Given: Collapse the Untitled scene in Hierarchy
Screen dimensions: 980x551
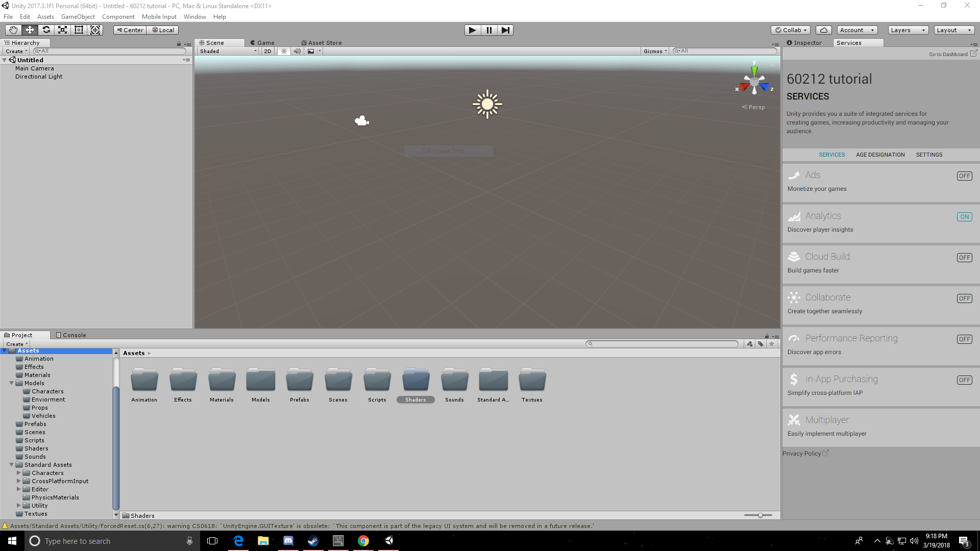Looking at the screenshot, I should click(x=5, y=60).
